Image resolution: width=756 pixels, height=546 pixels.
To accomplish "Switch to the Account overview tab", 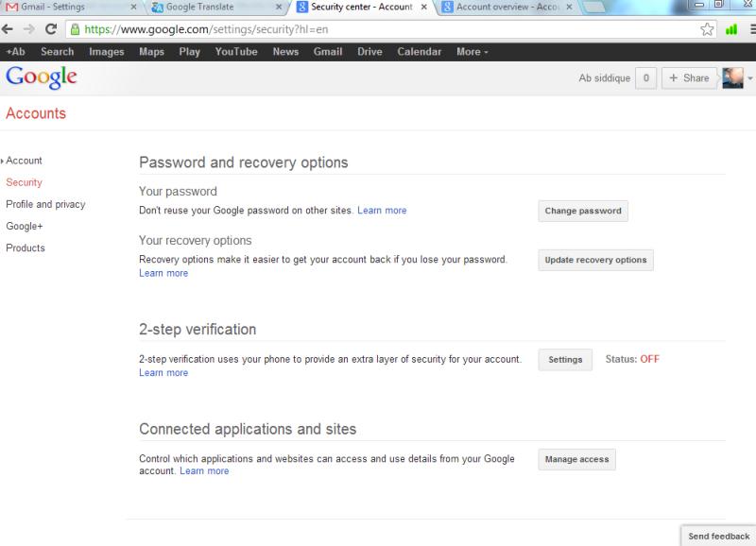I will click(x=506, y=8).
